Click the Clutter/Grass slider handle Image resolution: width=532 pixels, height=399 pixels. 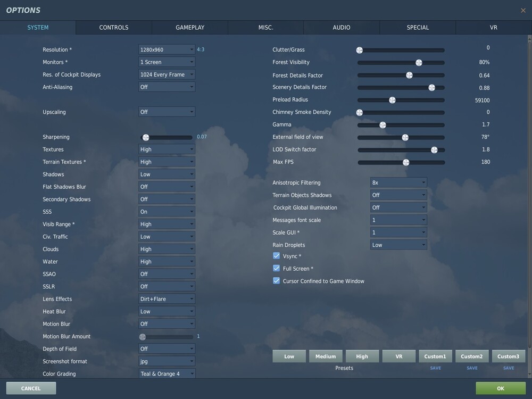(x=359, y=50)
